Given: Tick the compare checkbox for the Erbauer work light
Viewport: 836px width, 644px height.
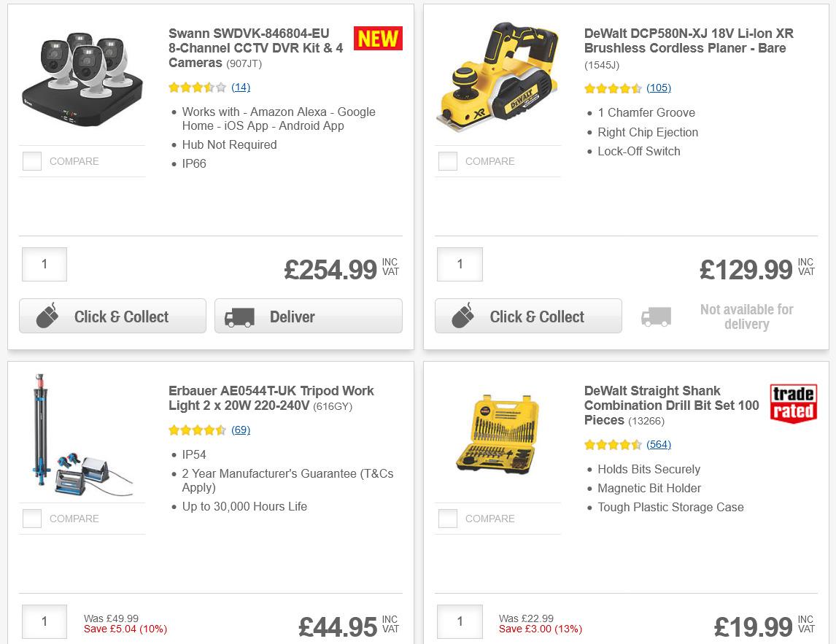Looking at the screenshot, I should (32, 518).
